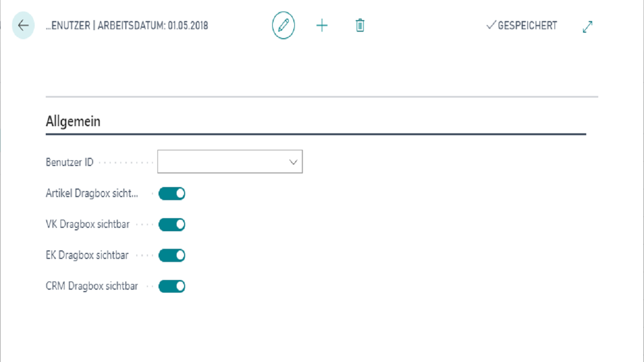Click the Gespeichert status text
The width and height of the screenshot is (644, 362).
click(527, 26)
